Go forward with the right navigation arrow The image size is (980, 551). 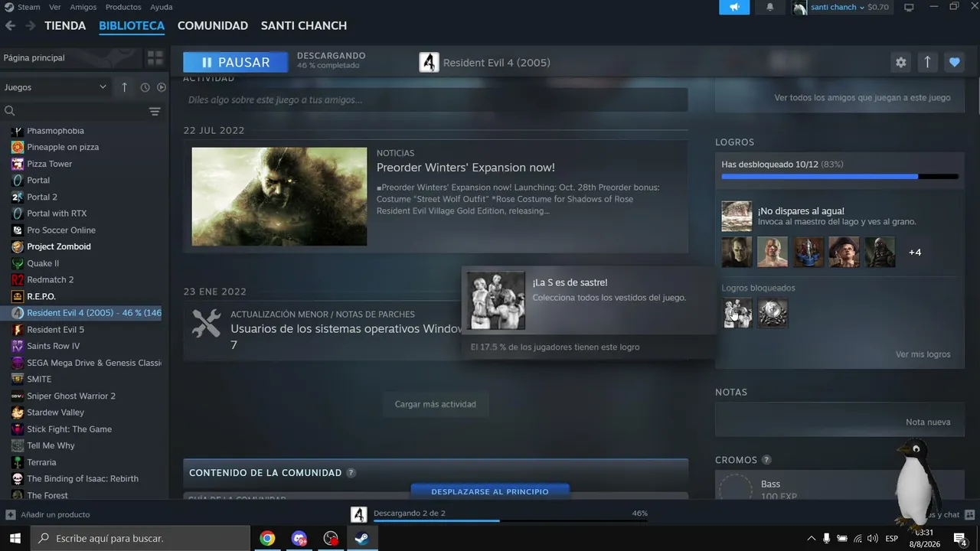(x=31, y=25)
